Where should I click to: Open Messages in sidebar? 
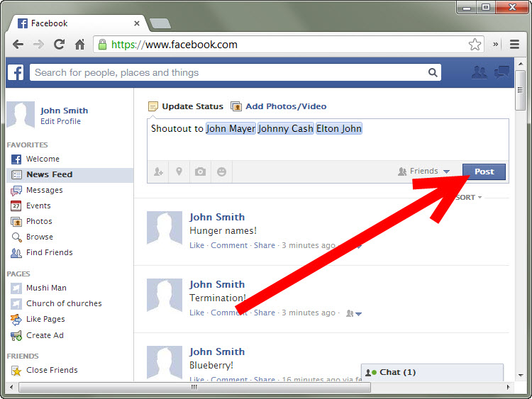pos(45,190)
